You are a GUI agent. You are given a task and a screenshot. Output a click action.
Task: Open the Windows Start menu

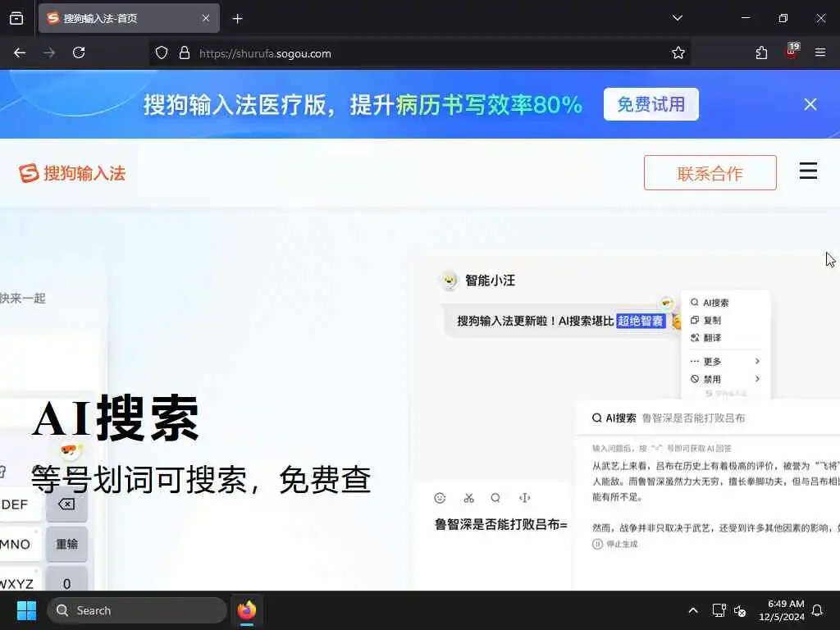tap(26, 610)
